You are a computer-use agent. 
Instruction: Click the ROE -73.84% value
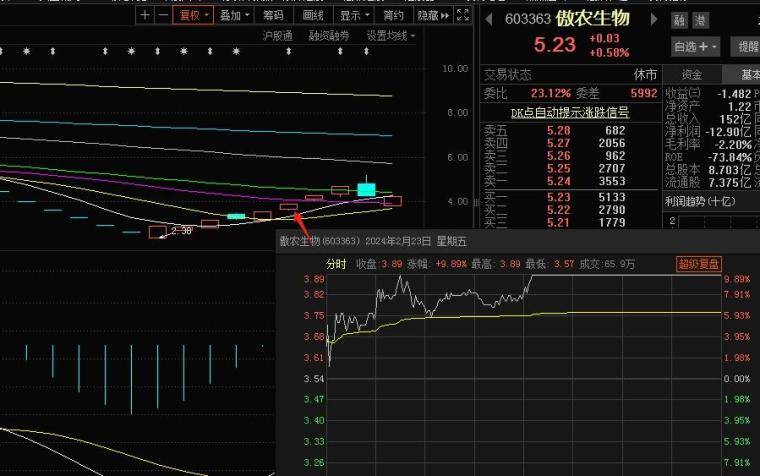pyautogui.click(x=729, y=157)
